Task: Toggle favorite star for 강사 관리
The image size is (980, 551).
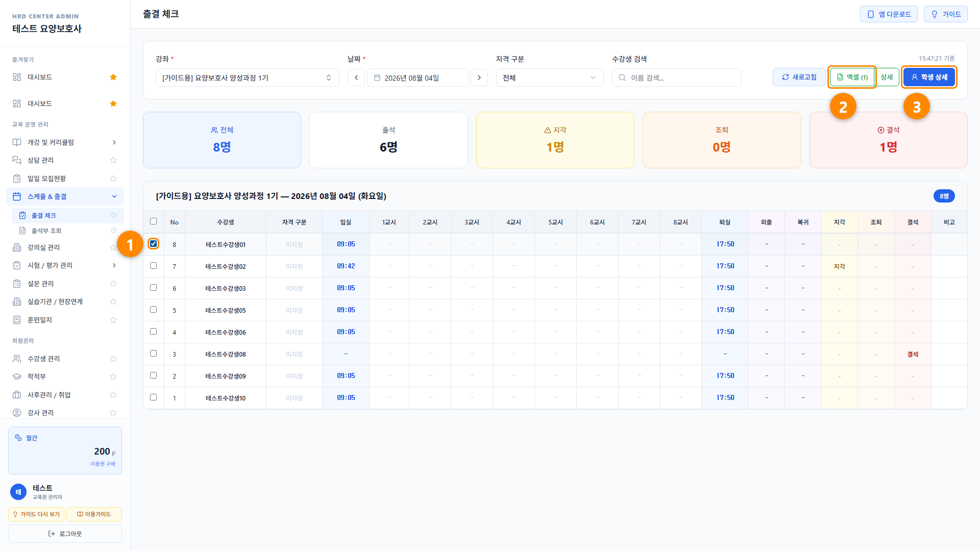Action: tap(113, 413)
